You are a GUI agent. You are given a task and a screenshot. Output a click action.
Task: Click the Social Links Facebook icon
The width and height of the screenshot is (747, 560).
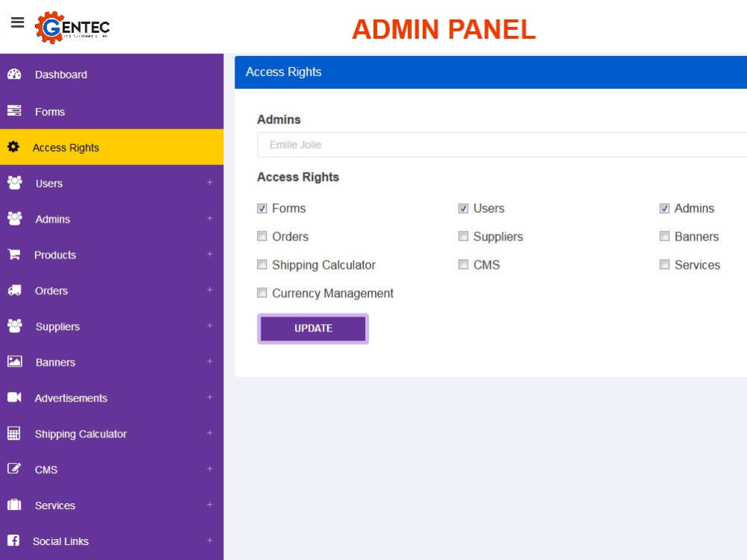(13, 541)
